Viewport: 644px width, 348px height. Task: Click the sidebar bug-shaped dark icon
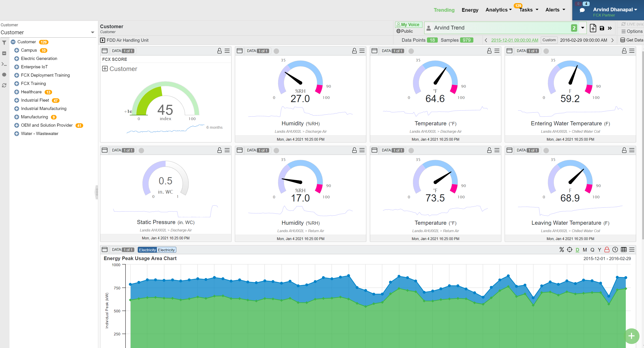4,75
